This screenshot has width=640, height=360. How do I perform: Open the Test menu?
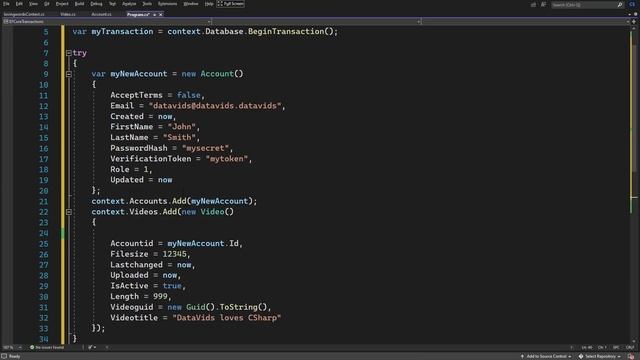112,4
